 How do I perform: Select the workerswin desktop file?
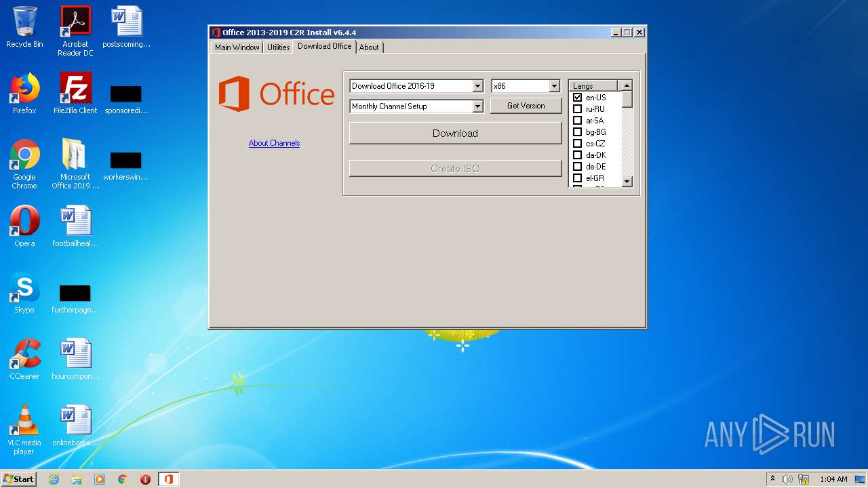[125, 166]
